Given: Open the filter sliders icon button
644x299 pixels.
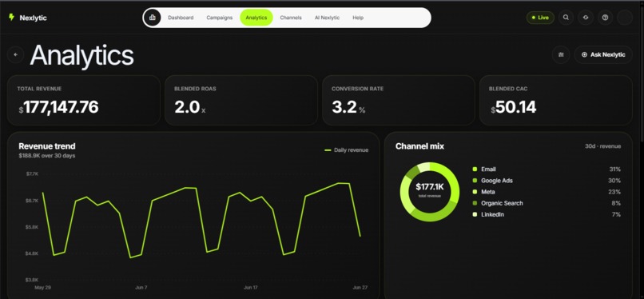Looking at the screenshot, I should click(561, 54).
